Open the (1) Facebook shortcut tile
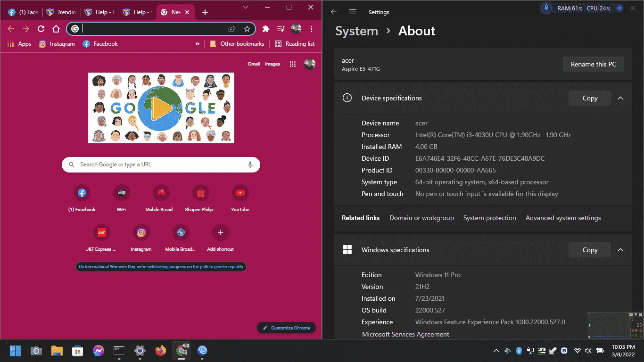644x362 pixels. 82,198
